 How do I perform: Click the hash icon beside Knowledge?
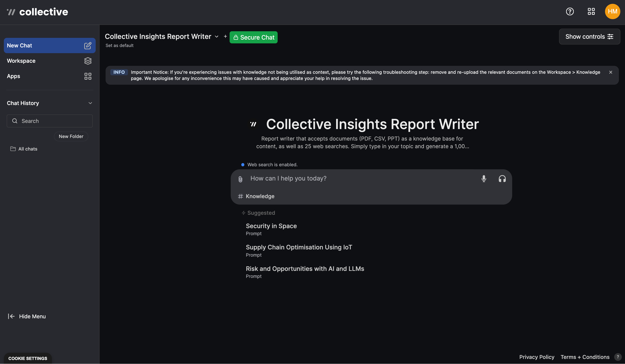tap(240, 196)
